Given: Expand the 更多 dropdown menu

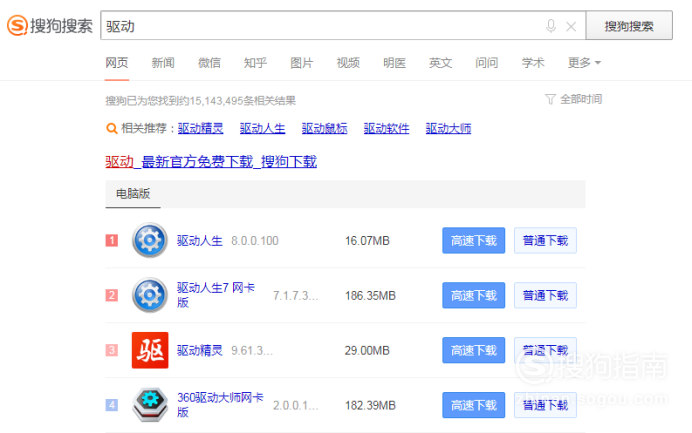Looking at the screenshot, I should pyautogui.click(x=584, y=63).
